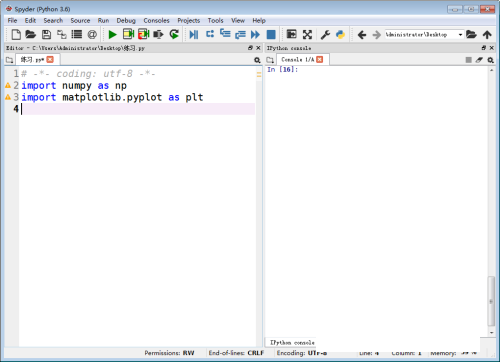Click the warning icon on line 3
This screenshot has width=500, height=362.
(8, 97)
